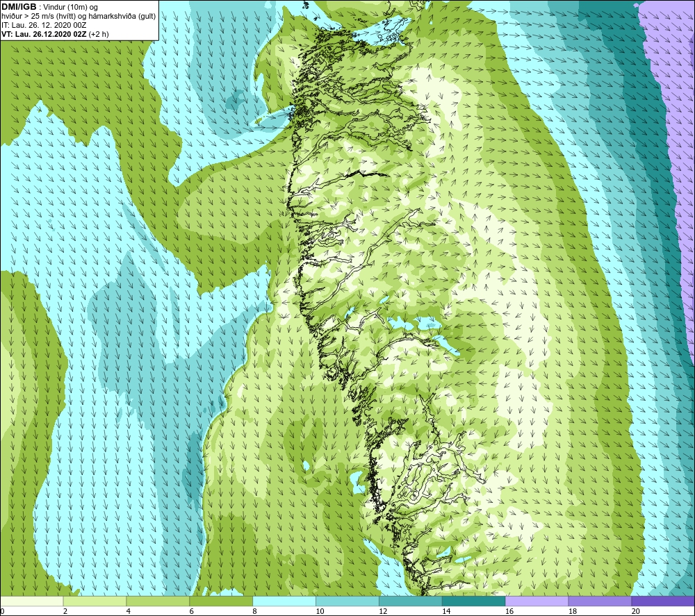
Task: Click the '6' scale label
Action: pyautogui.click(x=192, y=611)
